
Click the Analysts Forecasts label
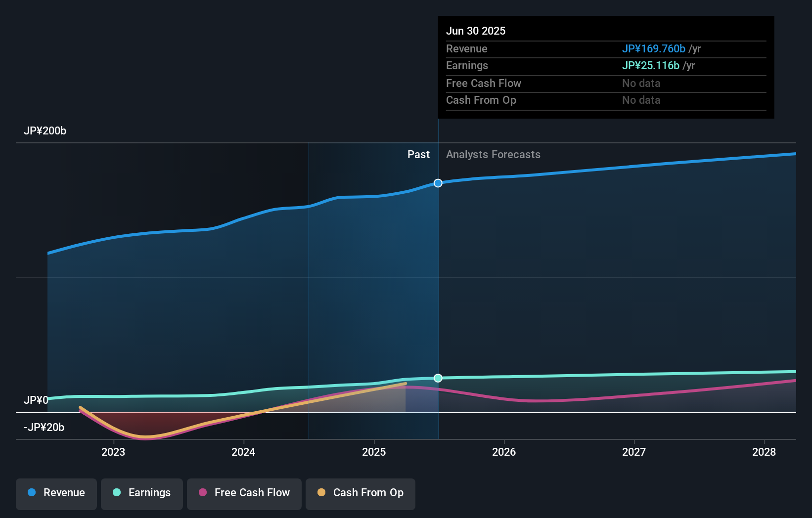493,155
